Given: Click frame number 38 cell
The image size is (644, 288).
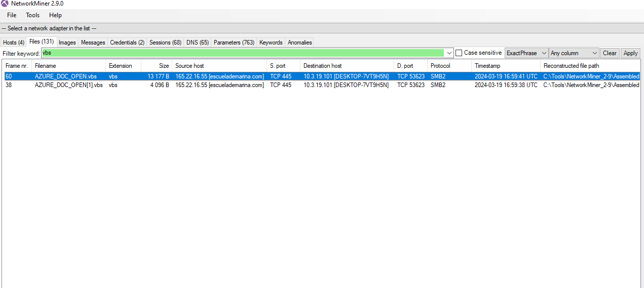Looking at the screenshot, I should point(9,85).
